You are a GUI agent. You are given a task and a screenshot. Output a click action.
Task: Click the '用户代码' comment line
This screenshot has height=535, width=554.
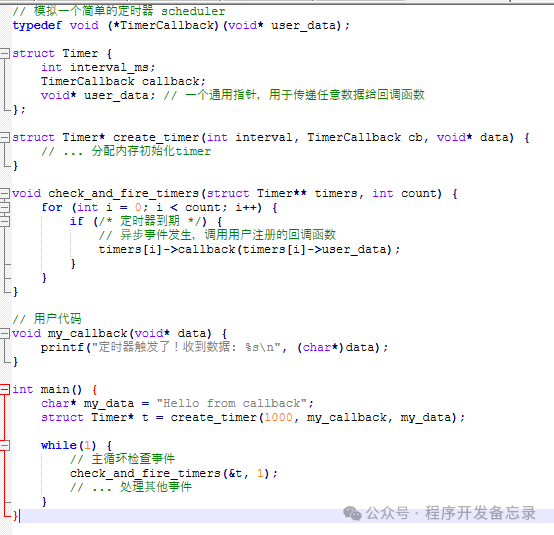47,319
